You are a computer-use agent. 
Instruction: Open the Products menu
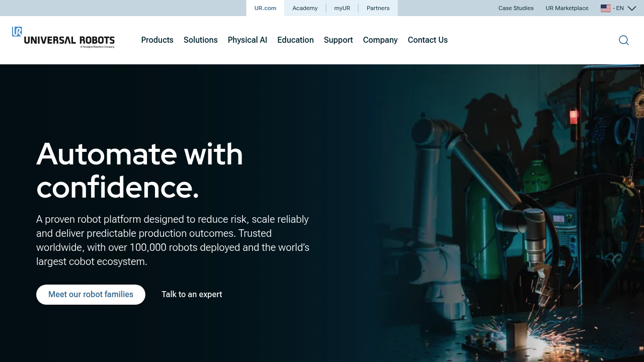pos(157,40)
